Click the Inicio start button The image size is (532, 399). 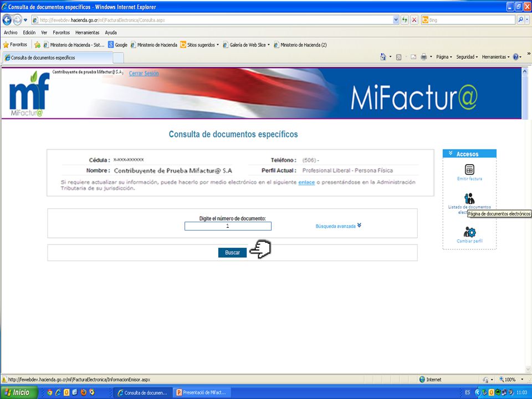[x=19, y=392]
